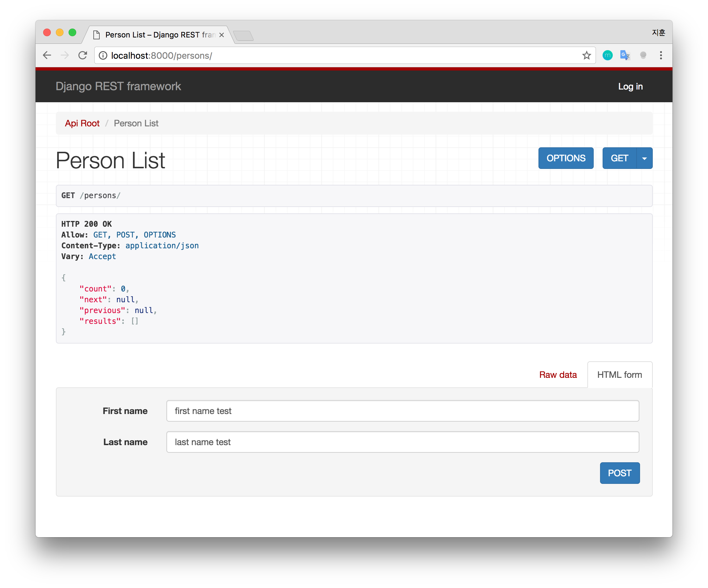Click the teal 'm' extension icon

click(x=608, y=55)
